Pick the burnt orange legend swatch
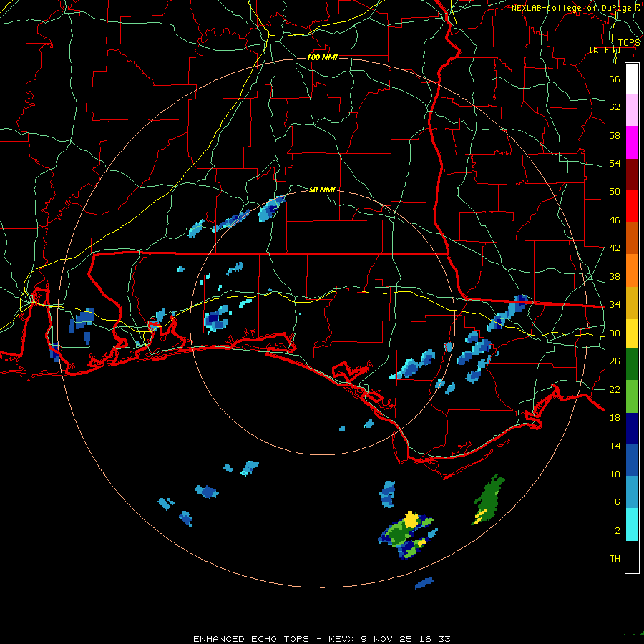The width and height of the screenshot is (644, 644). 632,238
